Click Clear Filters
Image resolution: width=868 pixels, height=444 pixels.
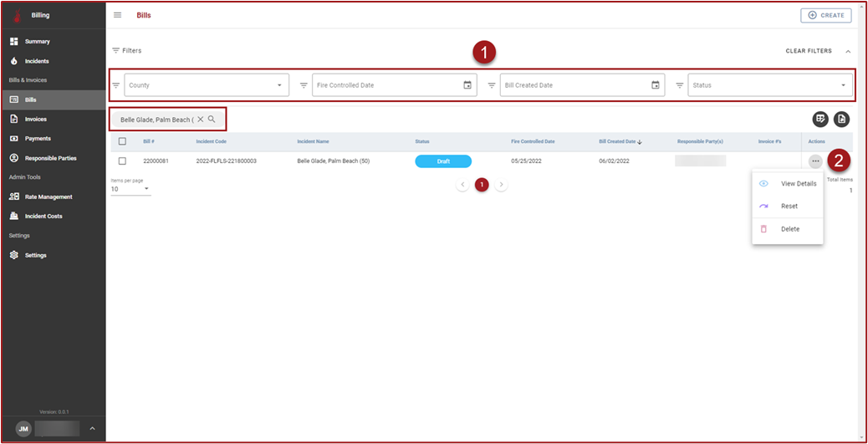pyautogui.click(x=809, y=51)
